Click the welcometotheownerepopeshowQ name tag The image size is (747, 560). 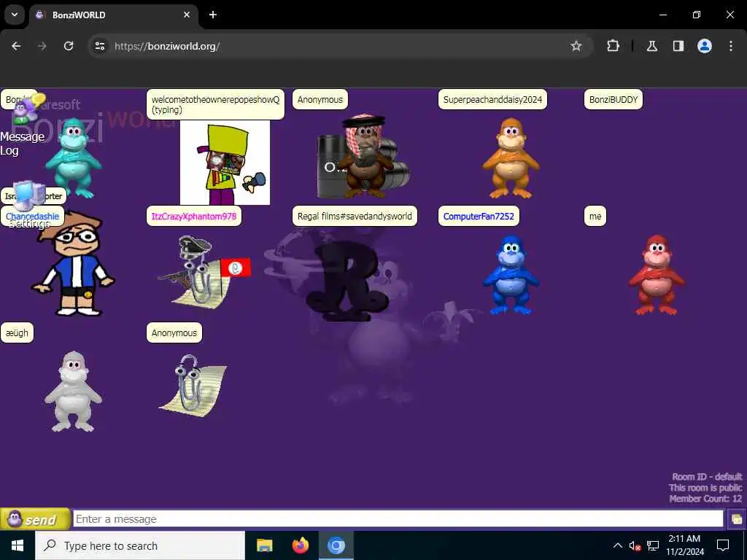click(x=215, y=104)
